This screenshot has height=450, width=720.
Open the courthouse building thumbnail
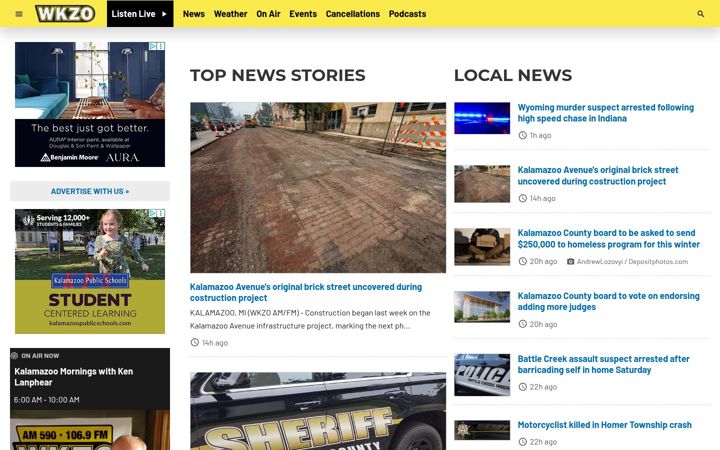pyautogui.click(x=482, y=307)
